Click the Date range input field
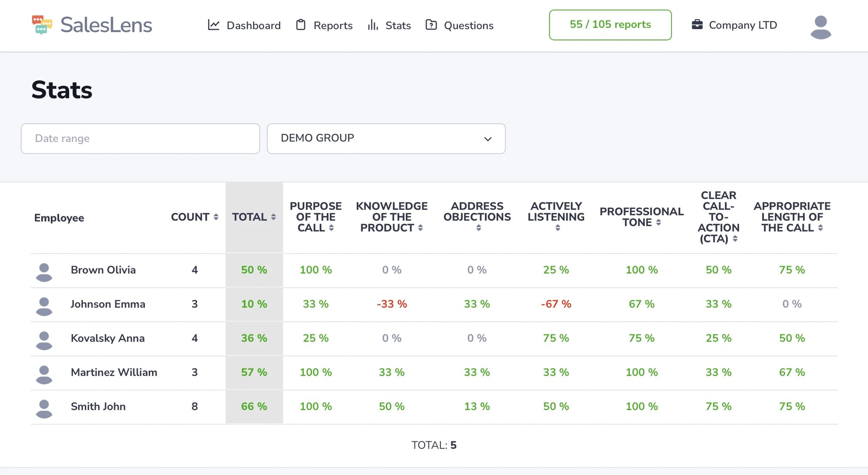 (x=140, y=139)
